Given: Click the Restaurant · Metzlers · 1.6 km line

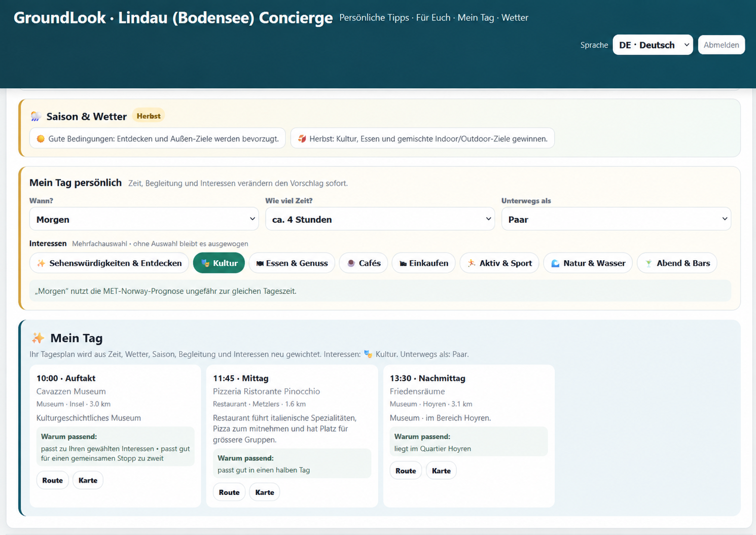Looking at the screenshot, I should [259, 404].
